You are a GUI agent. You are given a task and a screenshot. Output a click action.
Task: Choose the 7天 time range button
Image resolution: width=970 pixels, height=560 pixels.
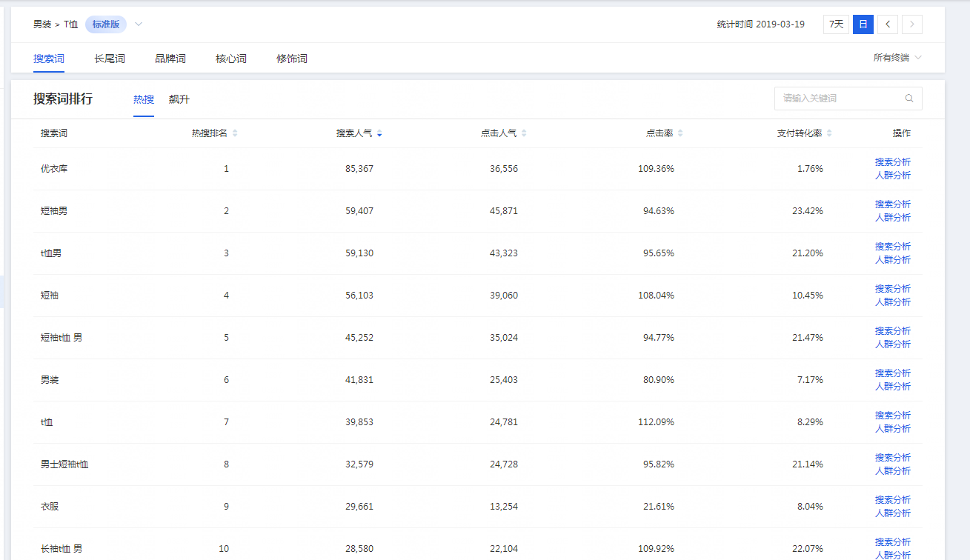(836, 24)
